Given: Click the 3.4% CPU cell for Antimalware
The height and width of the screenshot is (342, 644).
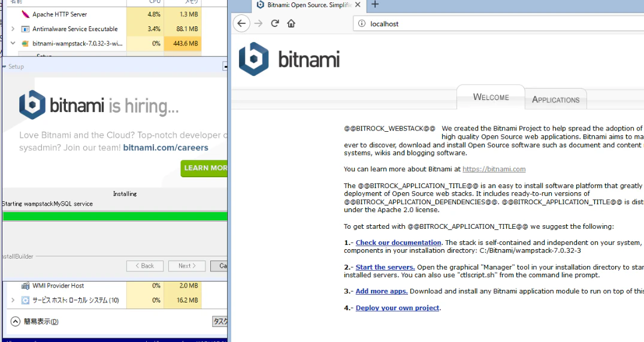Looking at the screenshot, I should tap(145, 29).
